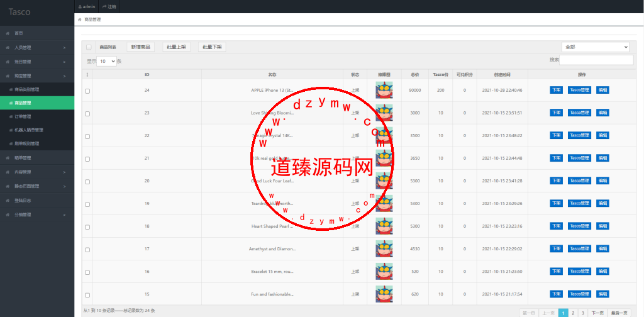Open the 显示 10 条 page-size dropdown
Screen dimensions: 644x317
point(107,61)
